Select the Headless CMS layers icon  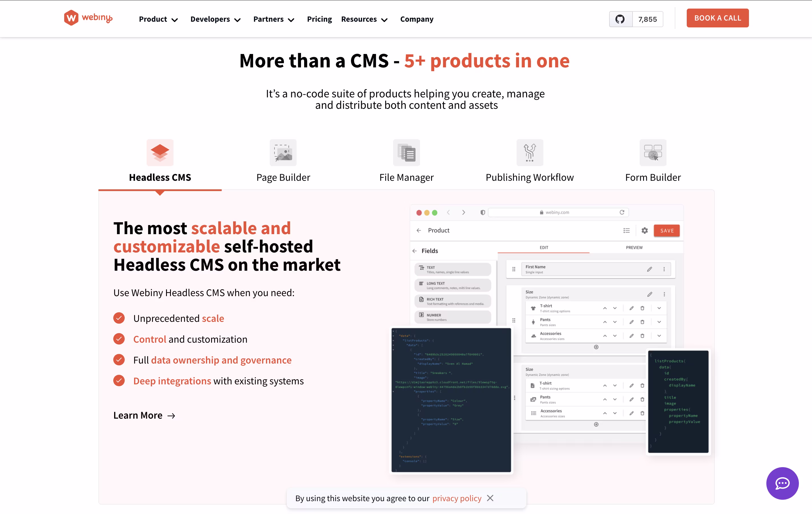pyautogui.click(x=160, y=152)
